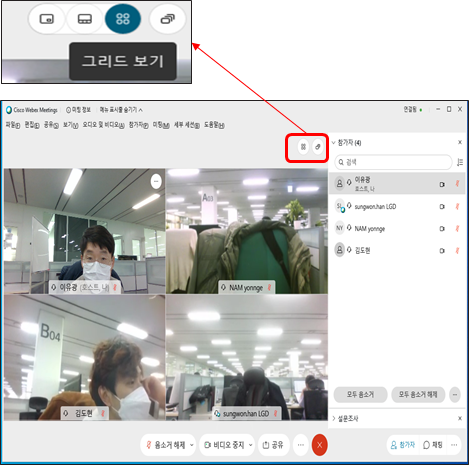End meeting with red X button

(319, 445)
